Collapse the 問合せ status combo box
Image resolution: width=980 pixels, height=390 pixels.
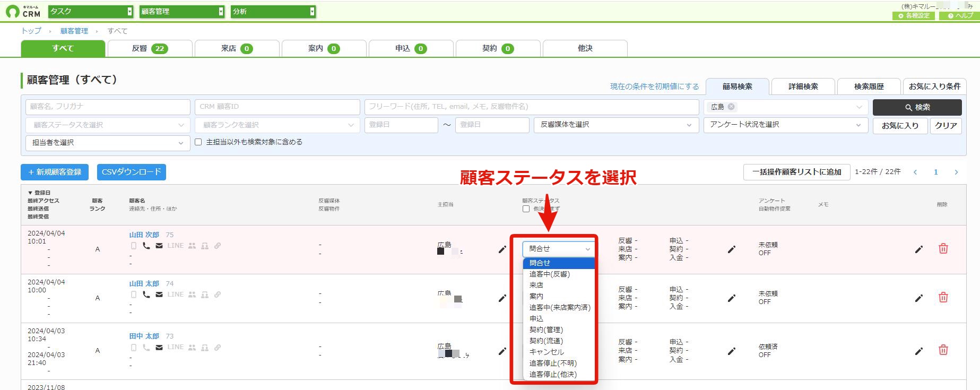pyautogui.click(x=558, y=249)
